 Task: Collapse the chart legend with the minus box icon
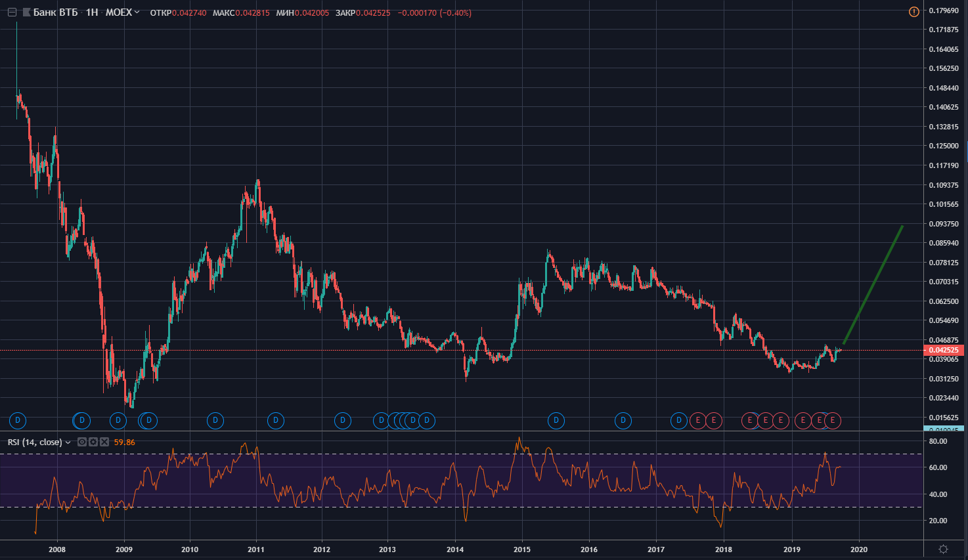click(12, 12)
